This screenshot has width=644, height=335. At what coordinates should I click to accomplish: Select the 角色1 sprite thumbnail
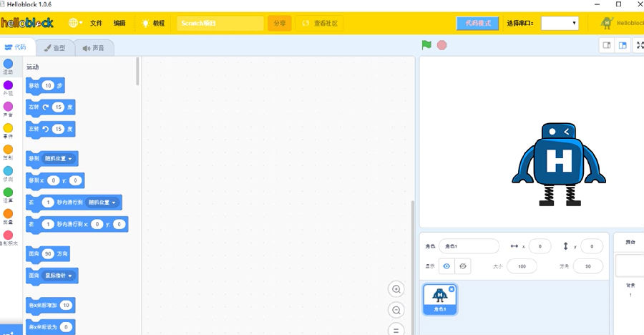pos(440,299)
